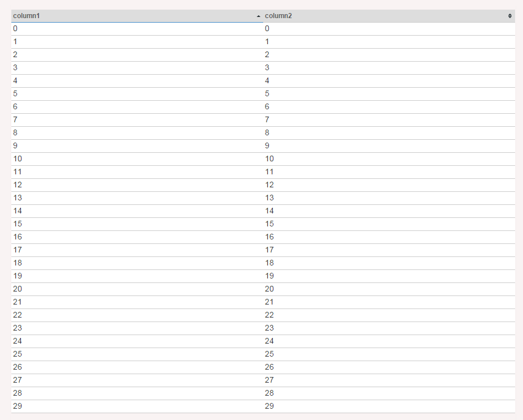Screen dimensions: 523x420
Task: Select the column1 cell with value 14
Action: point(137,211)
